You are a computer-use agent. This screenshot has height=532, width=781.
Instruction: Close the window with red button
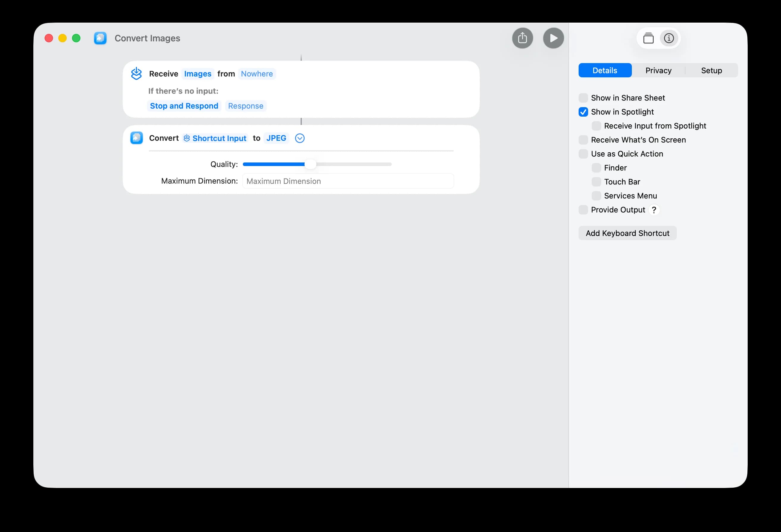(49, 38)
